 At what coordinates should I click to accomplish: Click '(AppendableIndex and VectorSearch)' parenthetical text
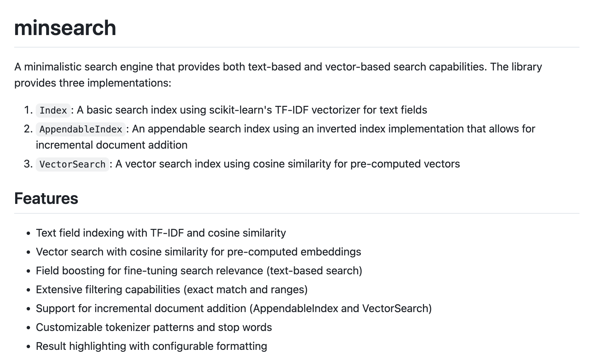[341, 308]
